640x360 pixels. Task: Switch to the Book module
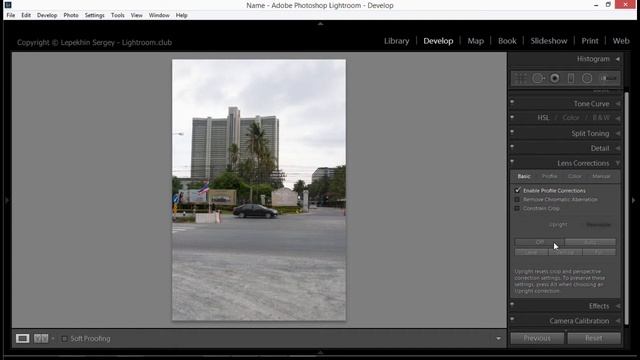pos(507,41)
